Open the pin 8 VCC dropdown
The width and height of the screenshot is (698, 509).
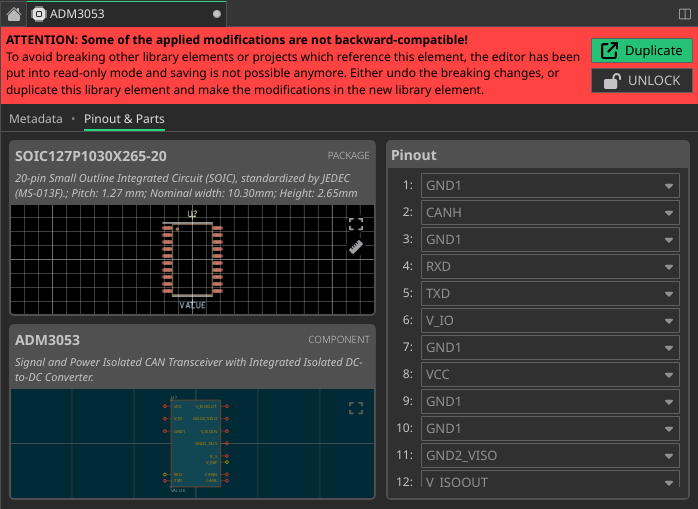(x=550, y=375)
